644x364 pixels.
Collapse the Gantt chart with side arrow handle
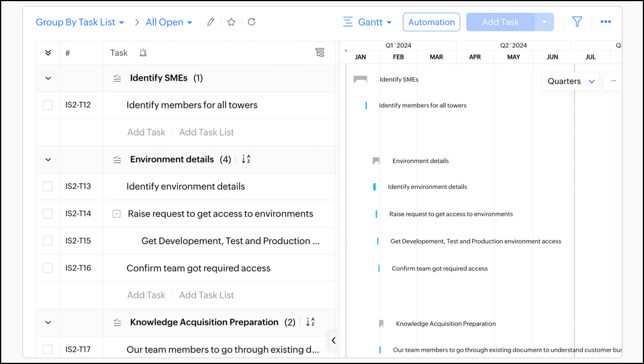(333, 340)
